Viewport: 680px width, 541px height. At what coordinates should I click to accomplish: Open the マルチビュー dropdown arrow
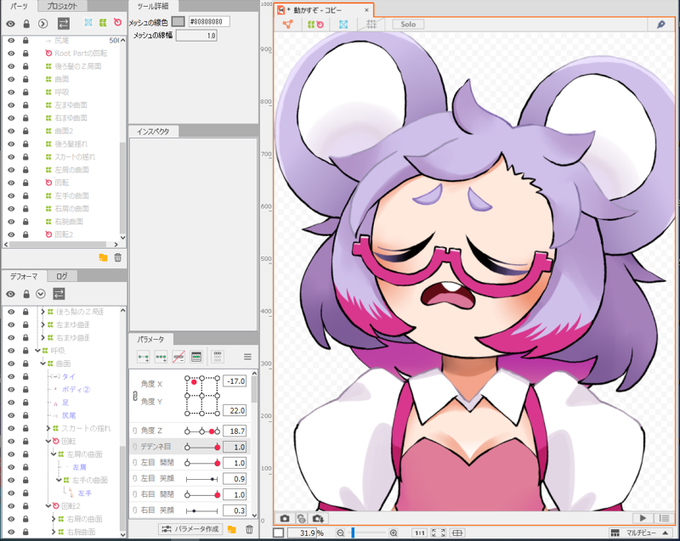(665, 533)
